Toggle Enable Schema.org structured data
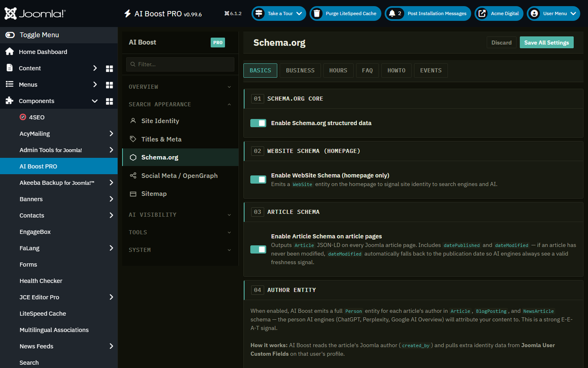Screen dimensions: 588x368 point(258,123)
